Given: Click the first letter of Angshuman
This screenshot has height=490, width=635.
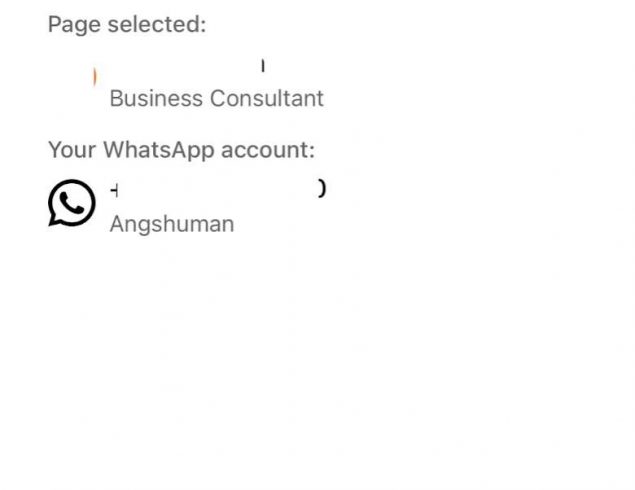Looking at the screenshot, I should click(x=117, y=224).
